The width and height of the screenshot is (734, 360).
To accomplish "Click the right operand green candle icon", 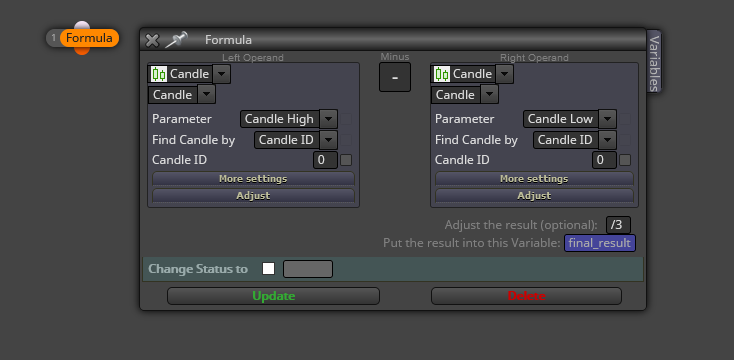I will (x=441, y=74).
